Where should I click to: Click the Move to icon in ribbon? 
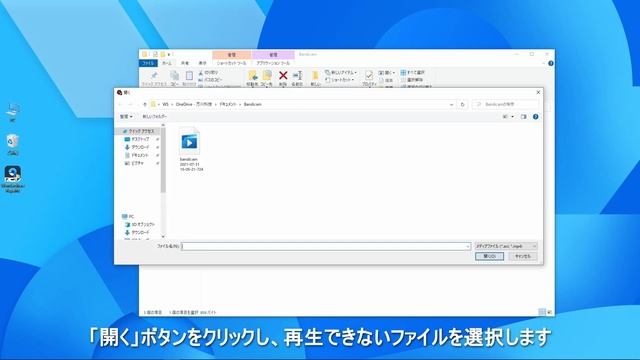point(253,75)
